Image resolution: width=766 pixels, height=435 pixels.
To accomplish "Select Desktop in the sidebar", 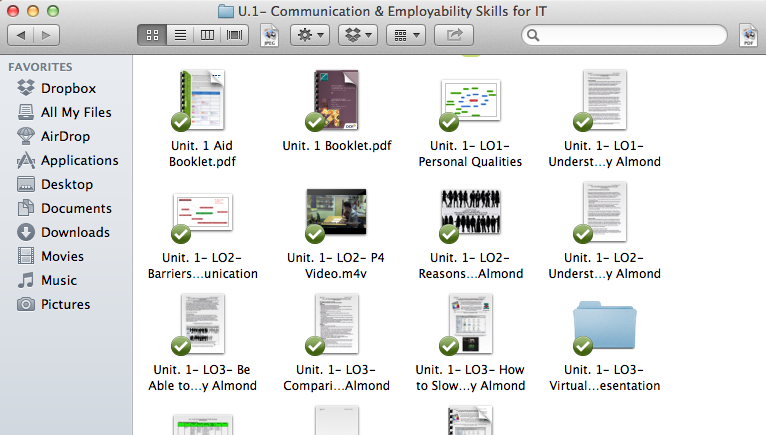I will (x=55, y=184).
